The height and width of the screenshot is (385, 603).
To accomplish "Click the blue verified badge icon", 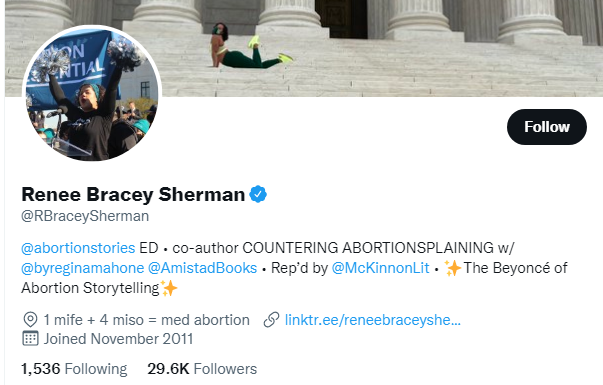I will [x=258, y=194].
